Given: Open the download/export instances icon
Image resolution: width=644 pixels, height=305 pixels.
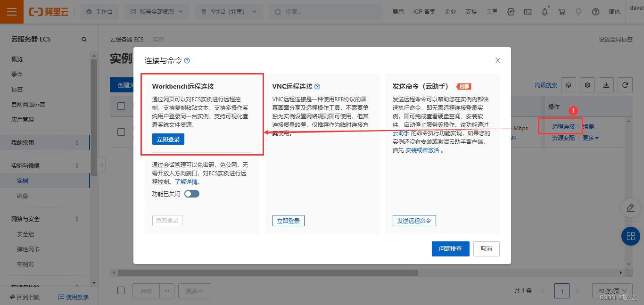Looking at the screenshot, I should [606, 85].
